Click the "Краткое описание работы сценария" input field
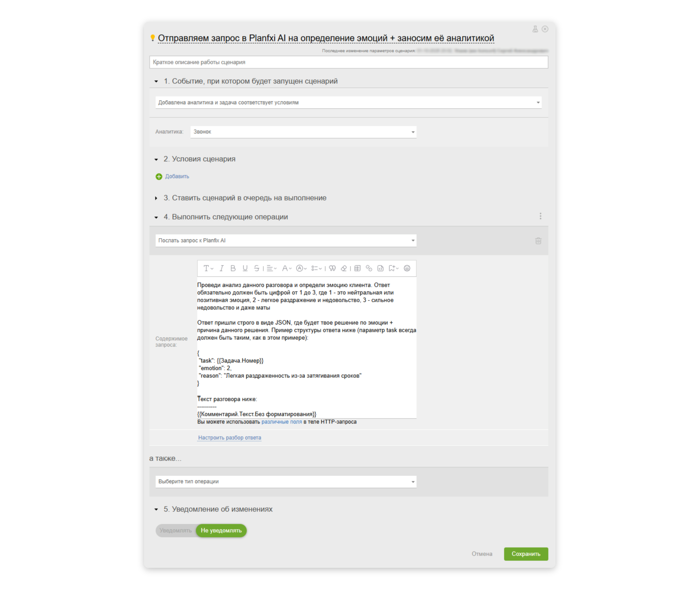This screenshot has height=589, width=700. (x=348, y=62)
